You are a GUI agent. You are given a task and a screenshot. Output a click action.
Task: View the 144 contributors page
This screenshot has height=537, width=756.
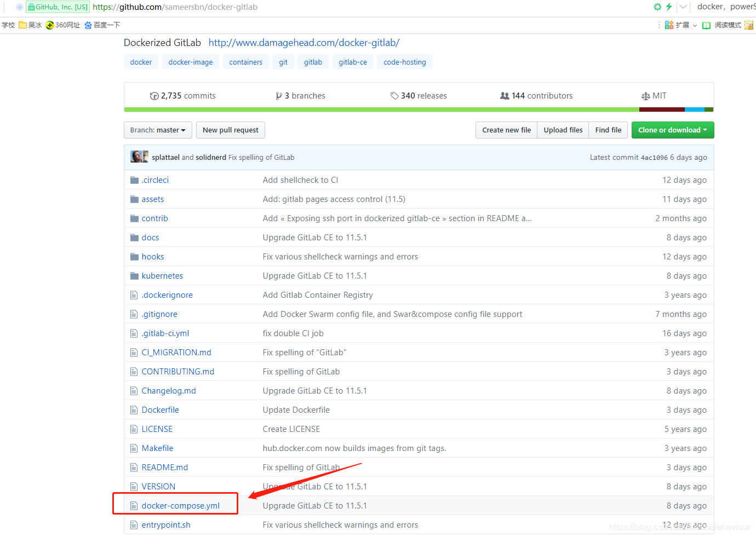coord(536,96)
